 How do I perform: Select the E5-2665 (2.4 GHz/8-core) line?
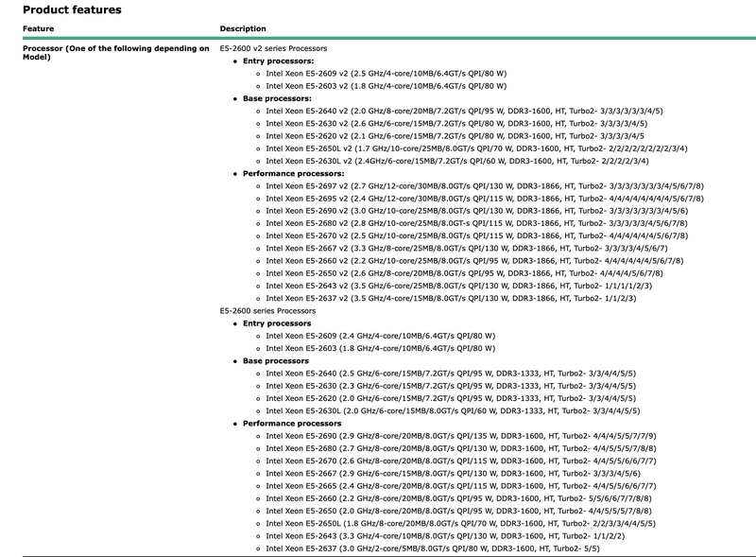pyautogui.click(x=461, y=486)
